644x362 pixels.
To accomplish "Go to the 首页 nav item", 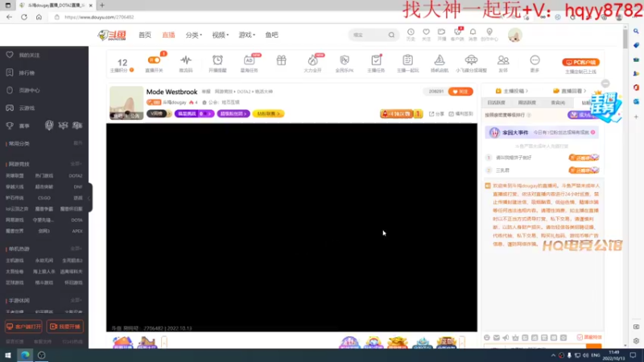I will point(145,35).
